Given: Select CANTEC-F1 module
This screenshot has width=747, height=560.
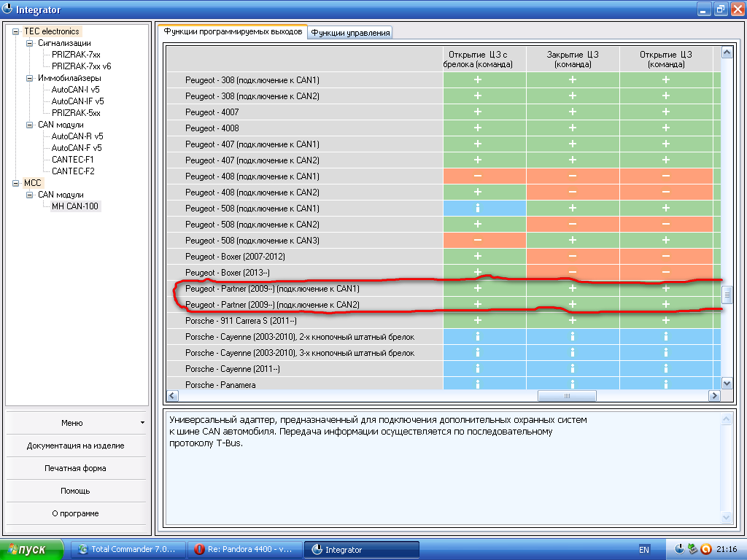Looking at the screenshot, I should [x=72, y=160].
